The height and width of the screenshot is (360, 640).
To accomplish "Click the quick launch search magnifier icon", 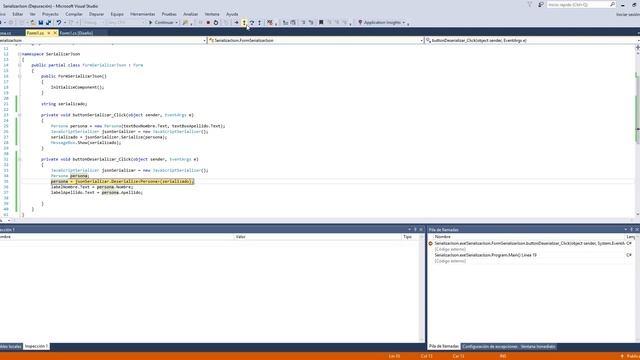I will [x=612, y=4].
